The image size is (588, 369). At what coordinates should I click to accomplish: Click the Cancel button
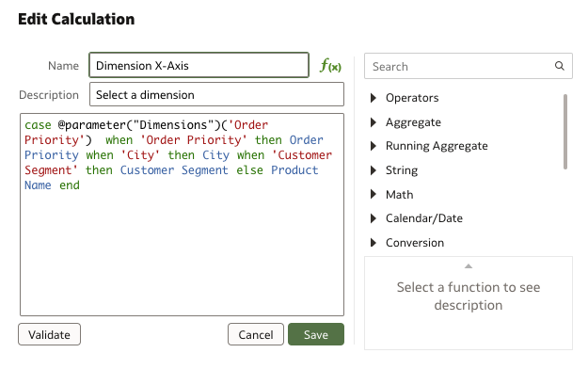pyautogui.click(x=256, y=334)
